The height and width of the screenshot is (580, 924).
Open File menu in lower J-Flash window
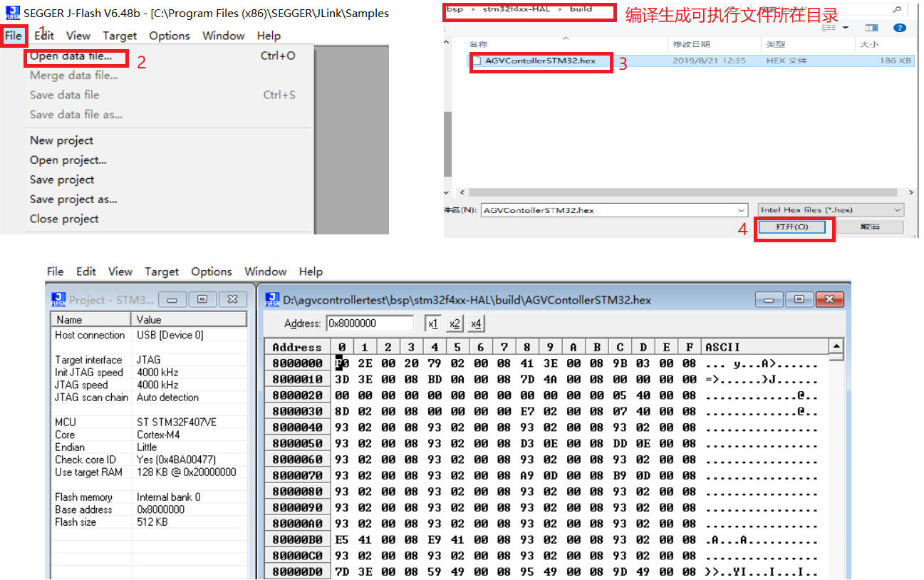56,271
